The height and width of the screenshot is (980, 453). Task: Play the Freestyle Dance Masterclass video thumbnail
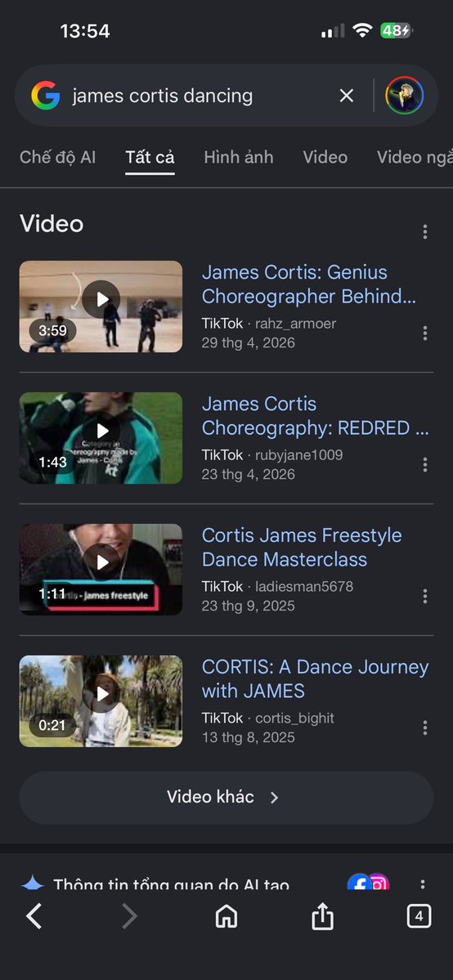(x=101, y=570)
